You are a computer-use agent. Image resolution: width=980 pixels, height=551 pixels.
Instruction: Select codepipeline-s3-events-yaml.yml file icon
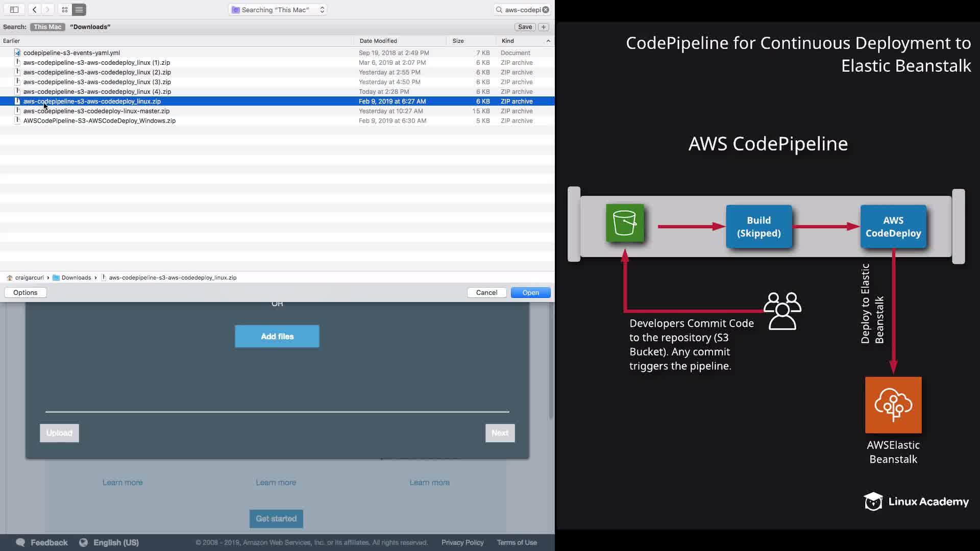point(17,53)
